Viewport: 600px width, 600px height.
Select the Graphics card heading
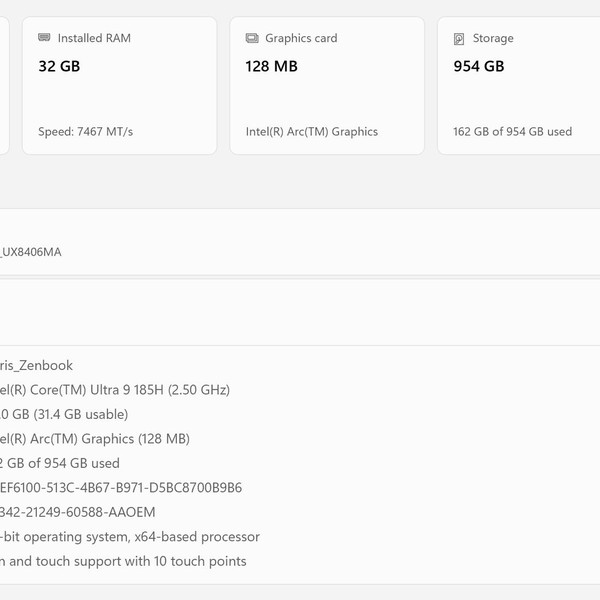[301, 38]
